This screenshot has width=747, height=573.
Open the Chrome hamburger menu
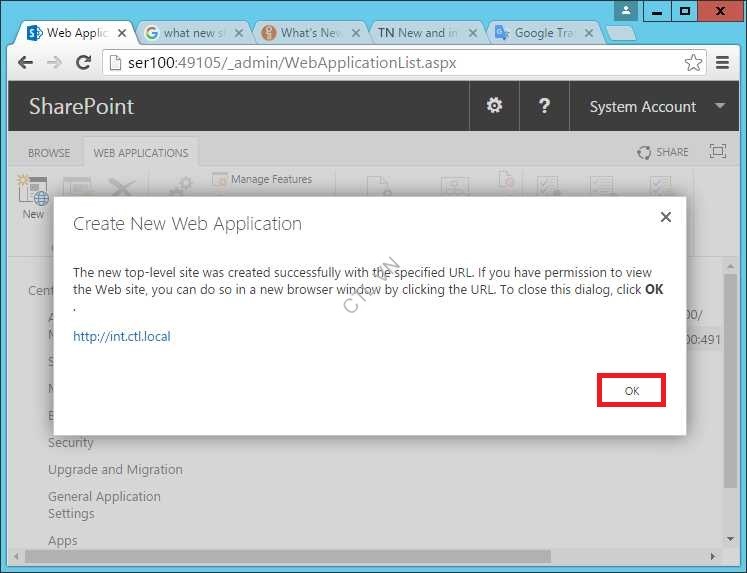722,63
